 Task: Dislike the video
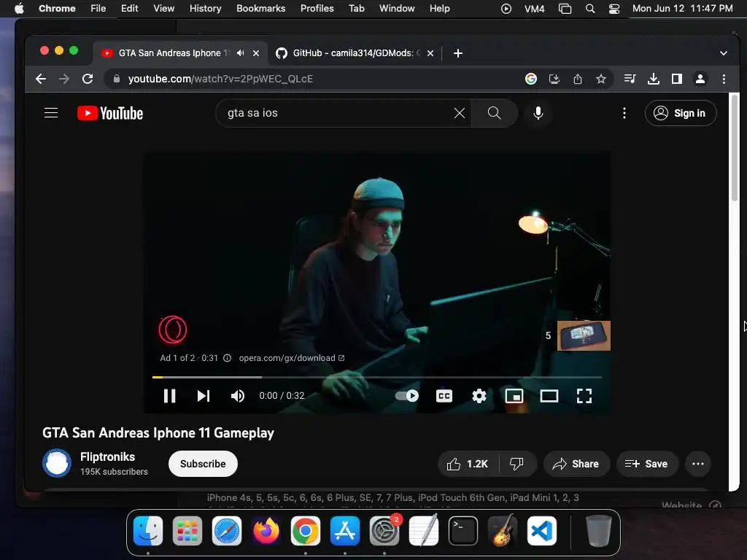click(x=516, y=464)
